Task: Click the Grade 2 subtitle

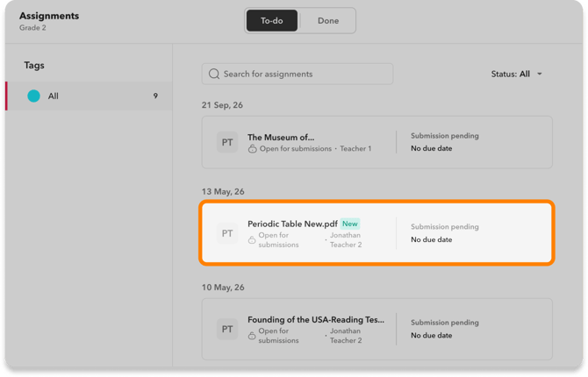Action: 32,28
